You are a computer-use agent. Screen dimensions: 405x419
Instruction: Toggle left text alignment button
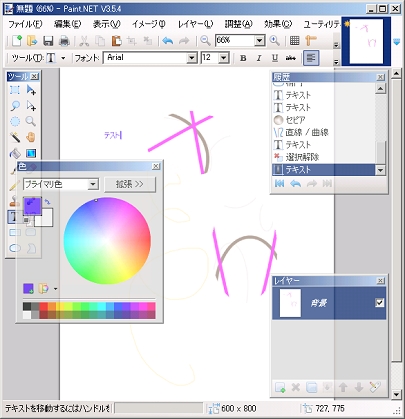click(311, 58)
